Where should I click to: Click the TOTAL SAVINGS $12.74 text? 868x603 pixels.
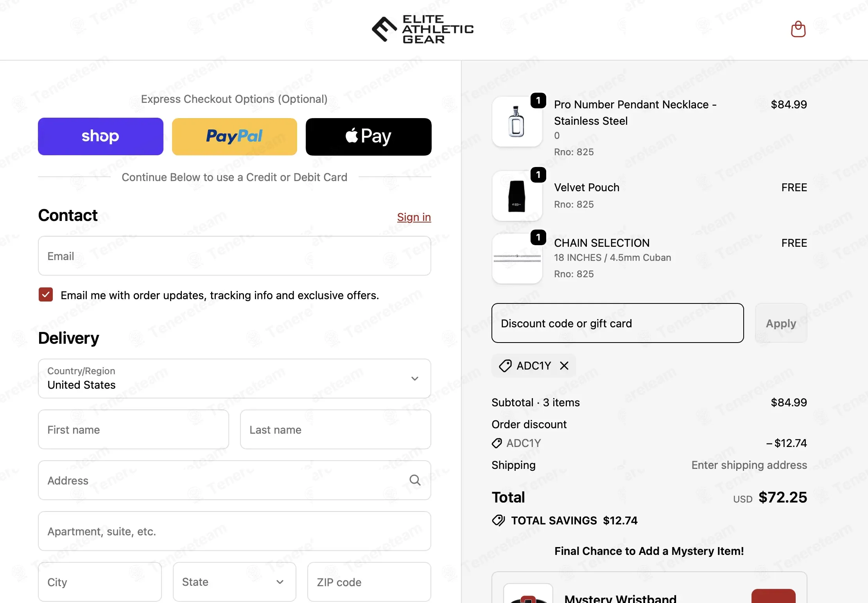pyautogui.click(x=574, y=520)
